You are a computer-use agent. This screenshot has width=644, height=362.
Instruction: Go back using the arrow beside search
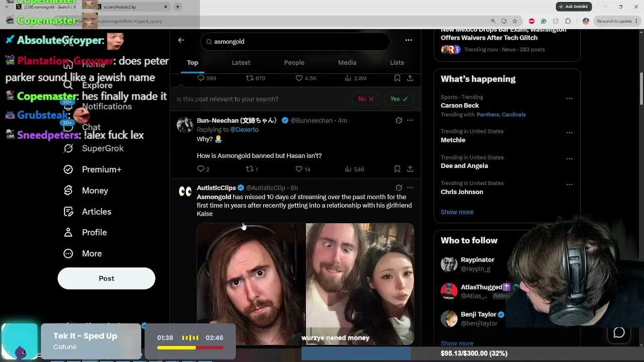(x=181, y=40)
